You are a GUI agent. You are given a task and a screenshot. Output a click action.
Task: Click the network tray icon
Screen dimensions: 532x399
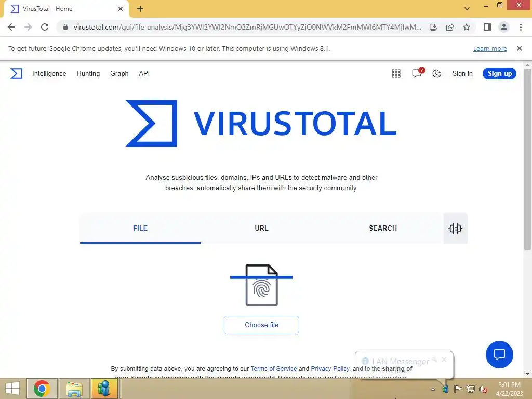(x=471, y=389)
